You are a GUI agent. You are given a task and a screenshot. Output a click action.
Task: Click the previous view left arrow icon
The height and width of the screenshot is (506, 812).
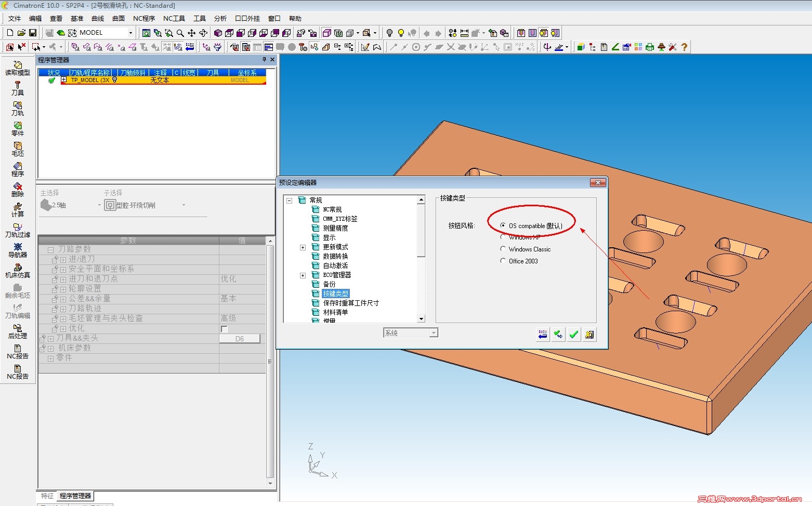tap(427, 33)
